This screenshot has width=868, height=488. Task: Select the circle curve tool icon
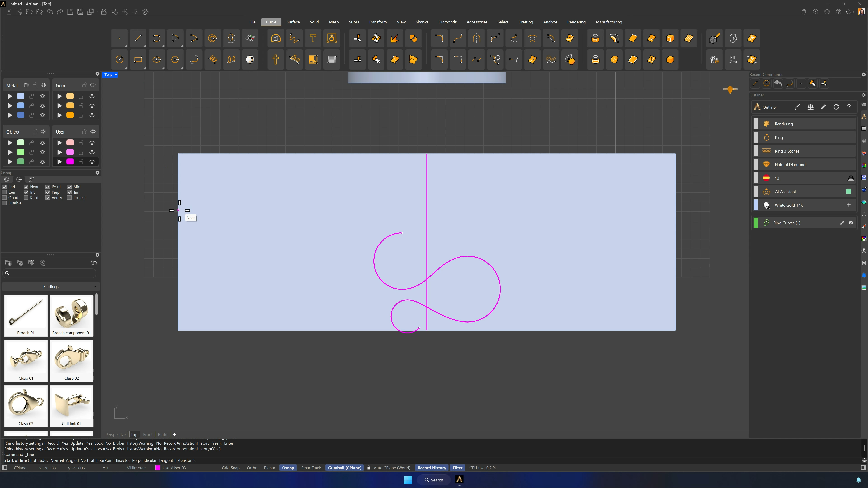click(120, 60)
